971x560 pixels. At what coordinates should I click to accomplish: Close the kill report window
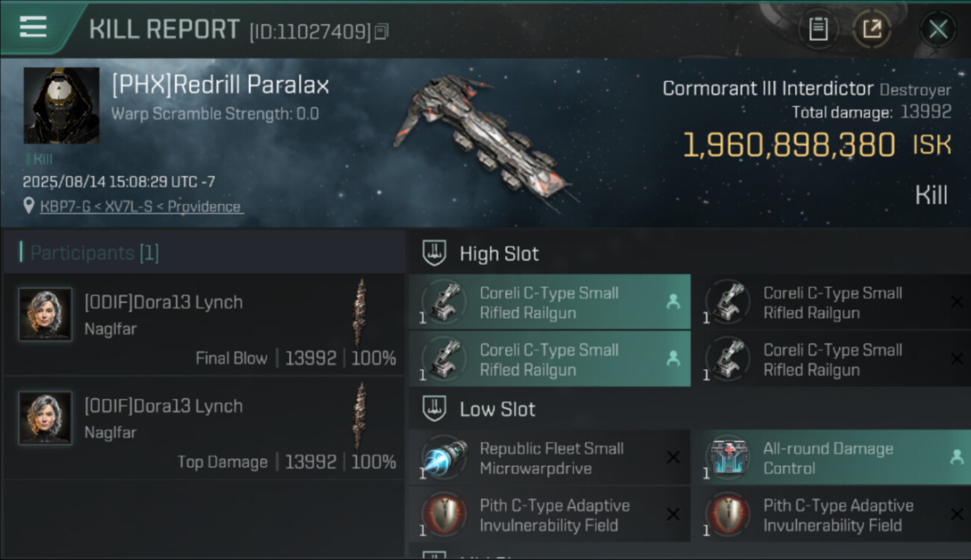[x=937, y=30]
